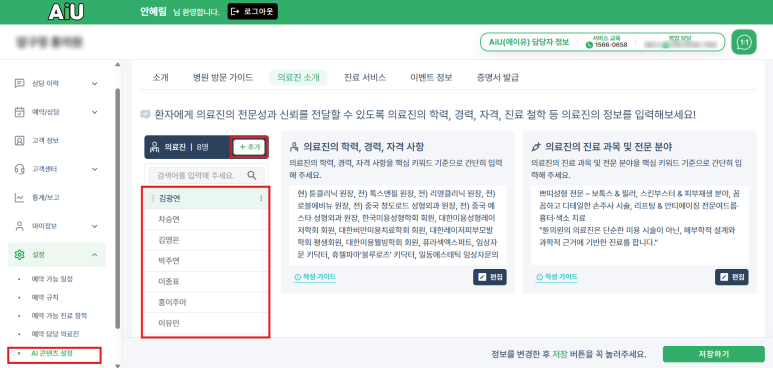Click the 설정 gear icon
The image size is (773, 368).
[19, 255]
